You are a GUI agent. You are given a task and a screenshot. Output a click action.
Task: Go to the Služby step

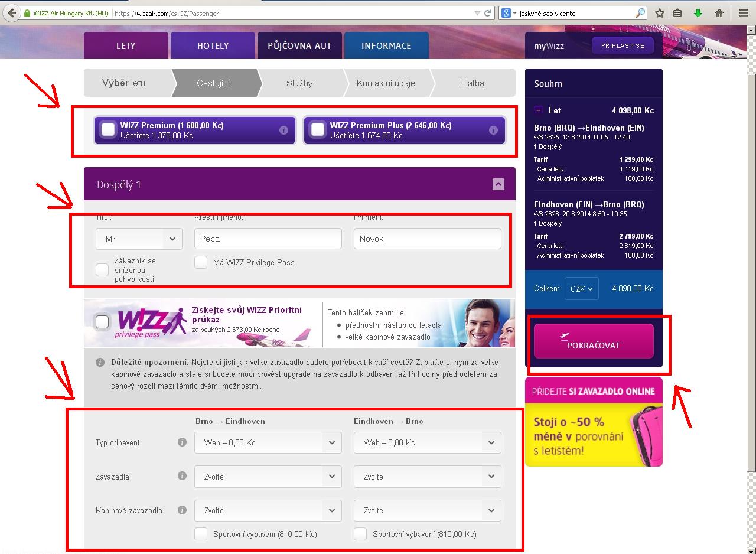point(299,83)
